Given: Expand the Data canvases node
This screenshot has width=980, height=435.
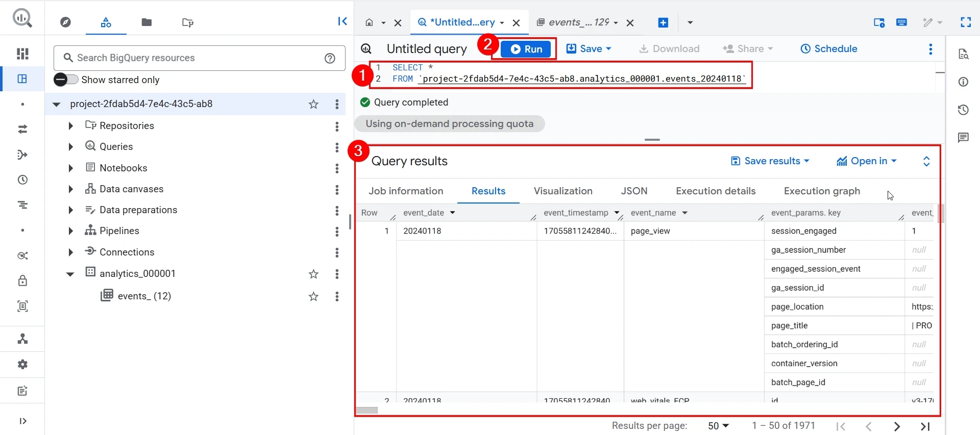Looking at the screenshot, I should coord(70,189).
